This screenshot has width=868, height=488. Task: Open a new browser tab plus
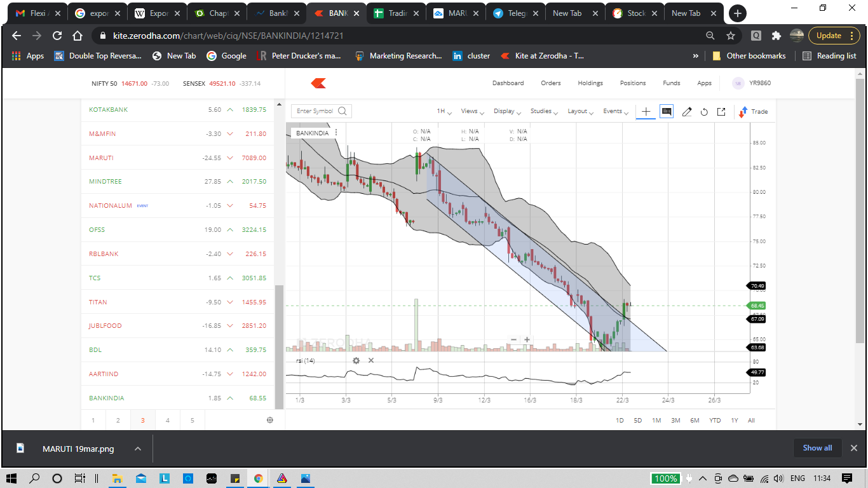(x=737, y=13)
